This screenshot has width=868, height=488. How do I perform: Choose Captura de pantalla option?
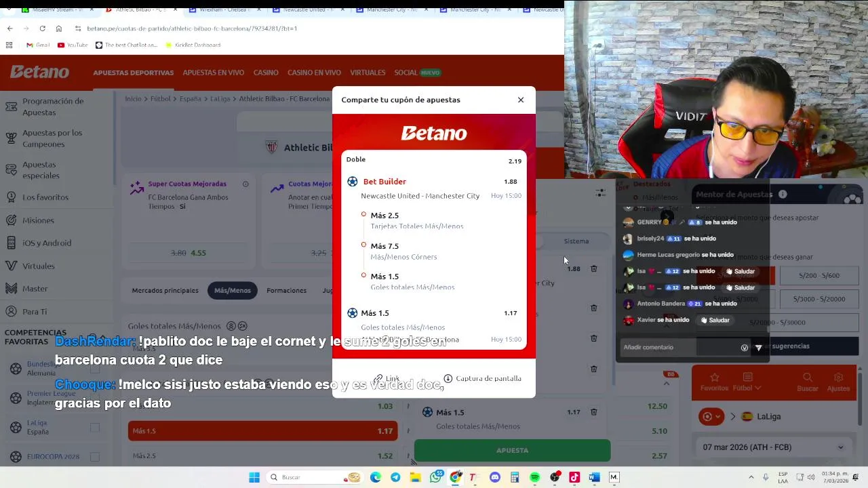[x=482, y=378]
